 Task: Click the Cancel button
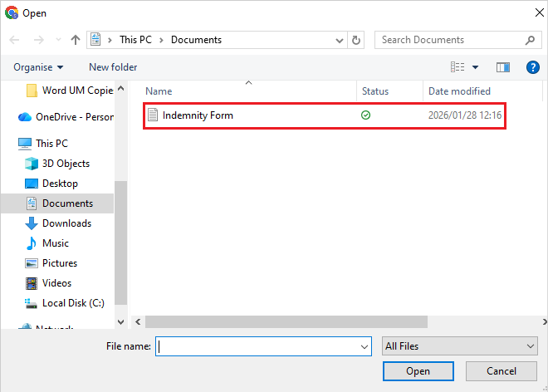[501, 371]
